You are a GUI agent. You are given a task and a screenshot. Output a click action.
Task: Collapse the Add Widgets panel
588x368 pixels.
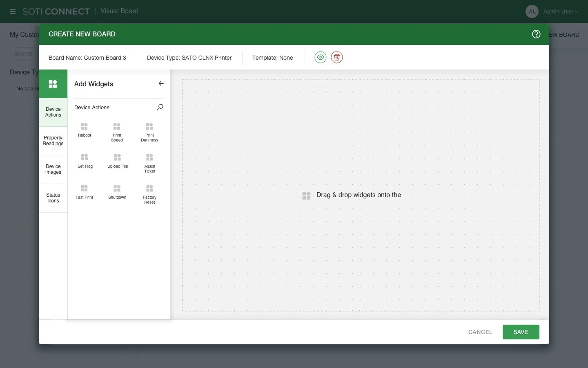(x=161, y=83)
